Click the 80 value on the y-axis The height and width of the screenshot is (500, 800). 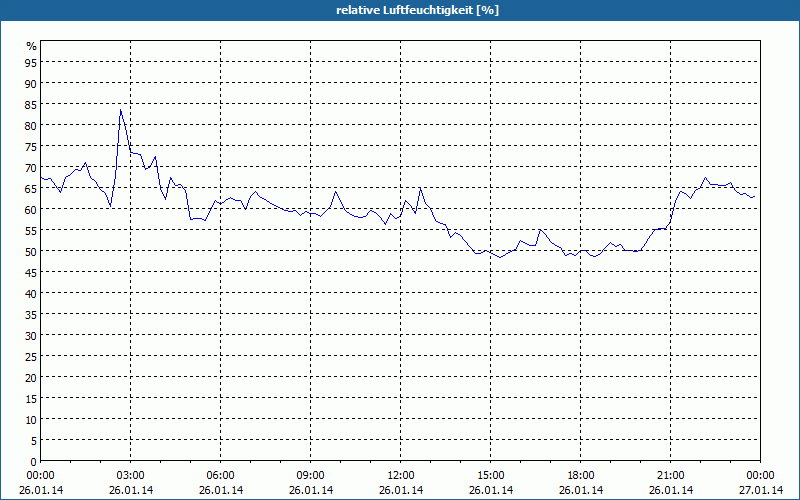[31, 125]
